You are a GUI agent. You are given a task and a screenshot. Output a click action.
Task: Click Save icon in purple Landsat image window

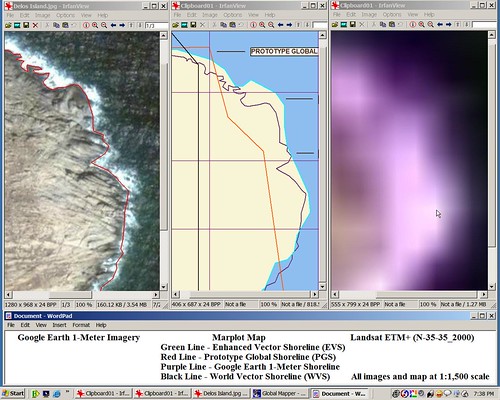[x=353, y=24]
